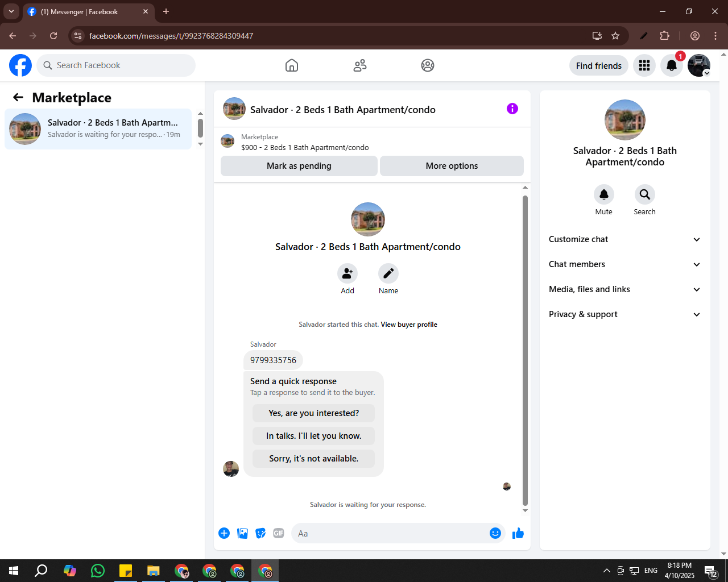Open site information icon in address bar
Viewport: 728px width, 582px height.
78,36
